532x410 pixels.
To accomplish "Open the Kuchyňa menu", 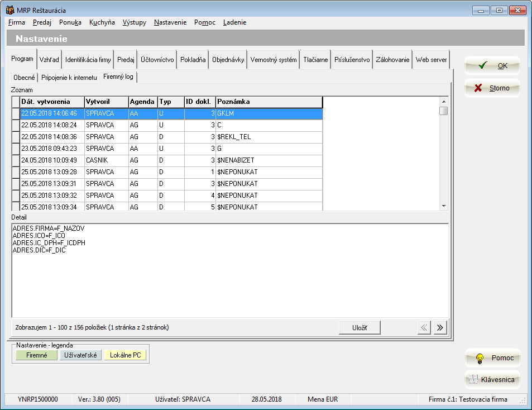I will pyautogui.click(x=102, y=22).
